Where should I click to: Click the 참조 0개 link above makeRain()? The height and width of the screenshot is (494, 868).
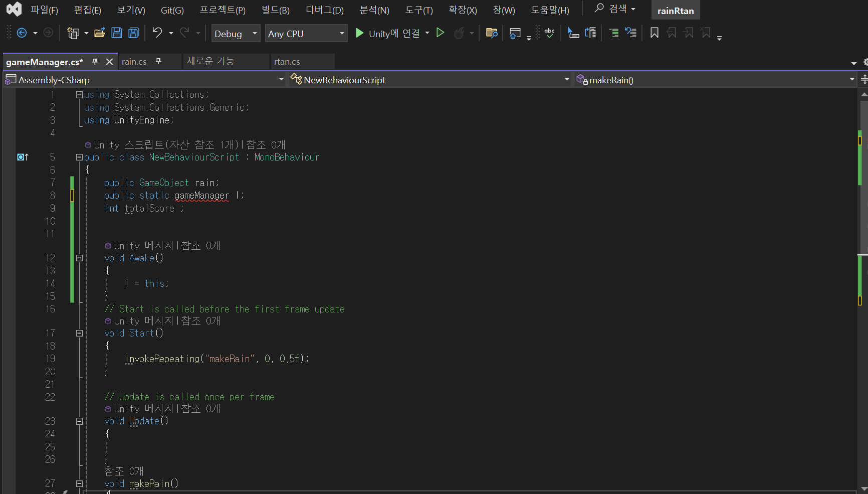coord(124,471)
